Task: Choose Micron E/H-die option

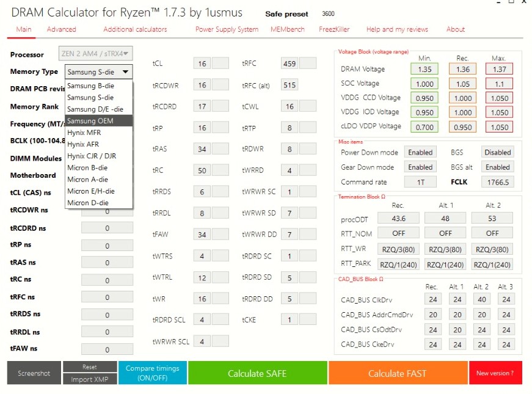Action: [98, 191]
